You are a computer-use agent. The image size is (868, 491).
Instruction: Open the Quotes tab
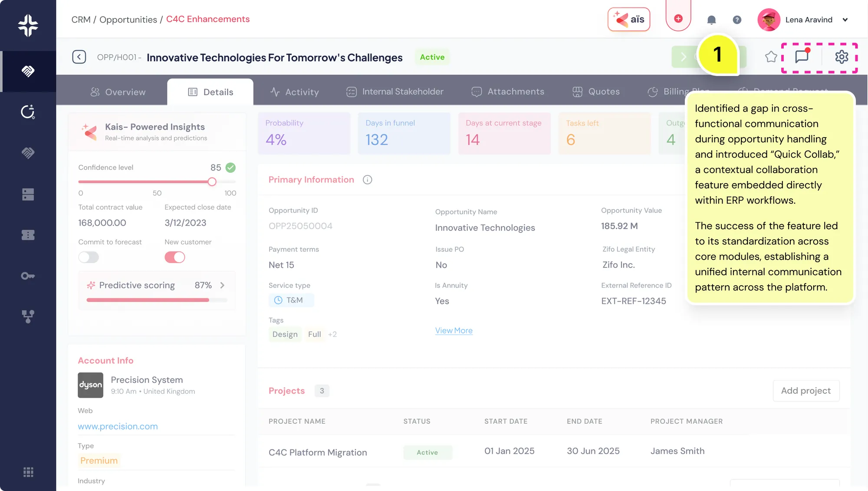(596, 92)
